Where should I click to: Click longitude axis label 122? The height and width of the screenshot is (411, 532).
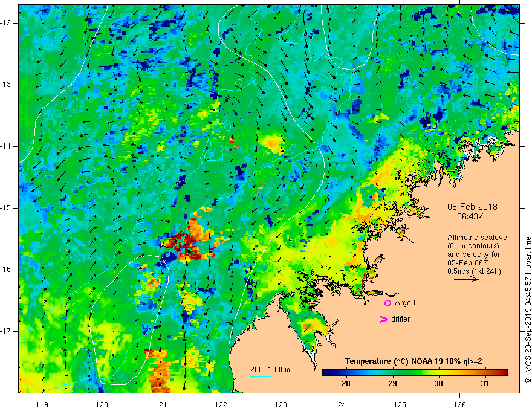tap(221, 404)
